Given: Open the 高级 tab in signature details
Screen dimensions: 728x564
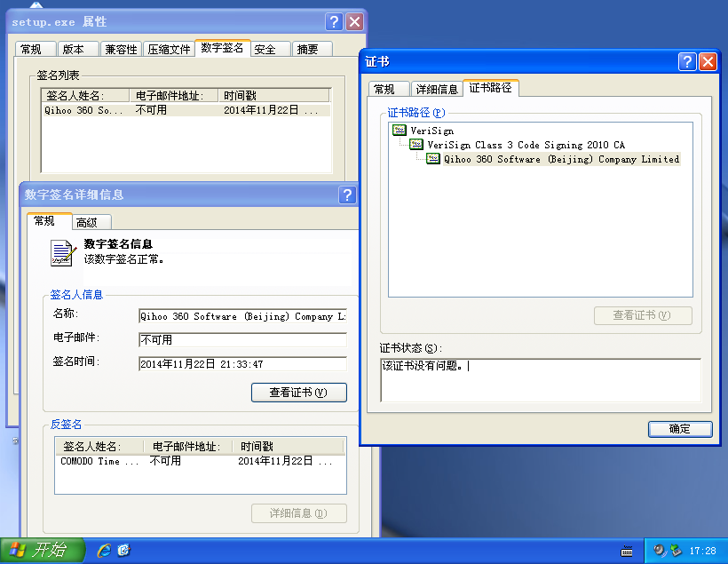Looking at the screenshot, I should pos(91,223).
